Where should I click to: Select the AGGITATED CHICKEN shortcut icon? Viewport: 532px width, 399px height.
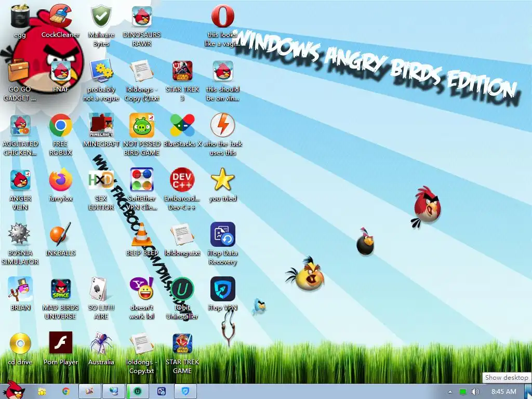tap(20, 126)
